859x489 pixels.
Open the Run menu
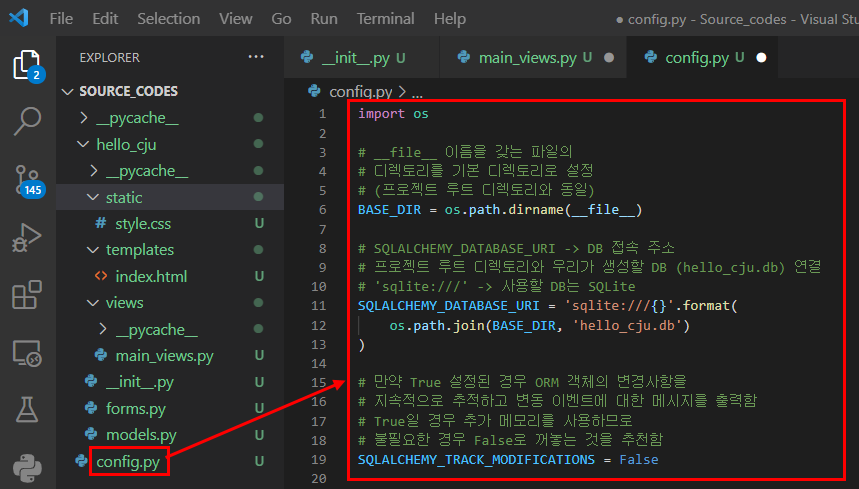click(x=324, y=19)
